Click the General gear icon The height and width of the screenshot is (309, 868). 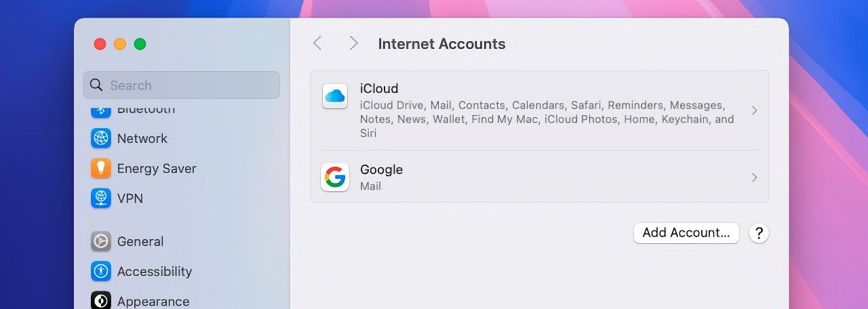coord(101,241)
